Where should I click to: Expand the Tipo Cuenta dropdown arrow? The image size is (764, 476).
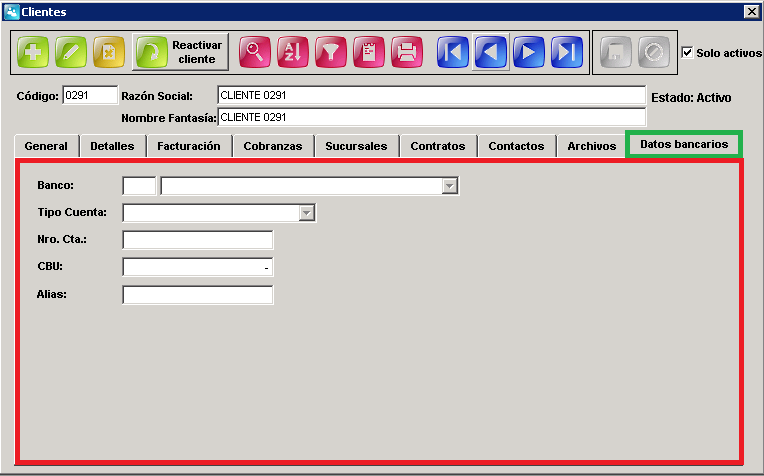point(306,213)
